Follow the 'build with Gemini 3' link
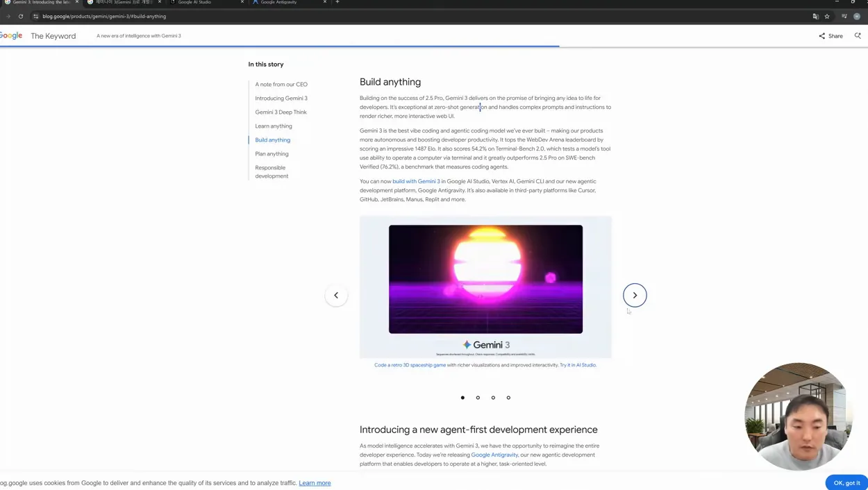Image resolution: width=868 pixels, height=490 pixels. (x=416, y=181)
